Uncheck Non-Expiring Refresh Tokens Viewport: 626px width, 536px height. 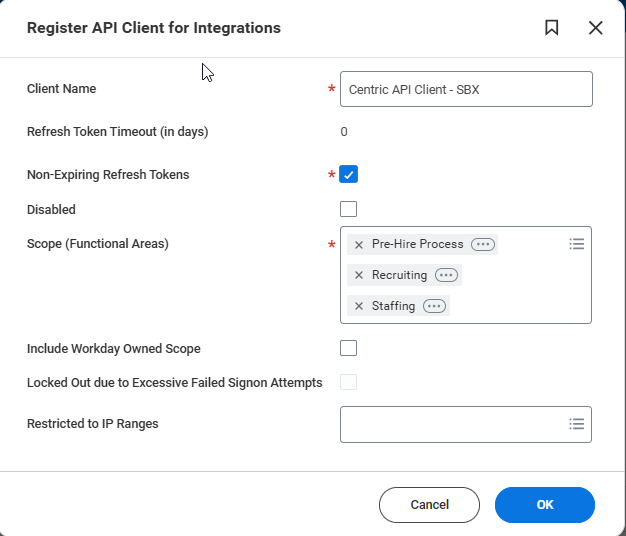click(x=349, y=174)
